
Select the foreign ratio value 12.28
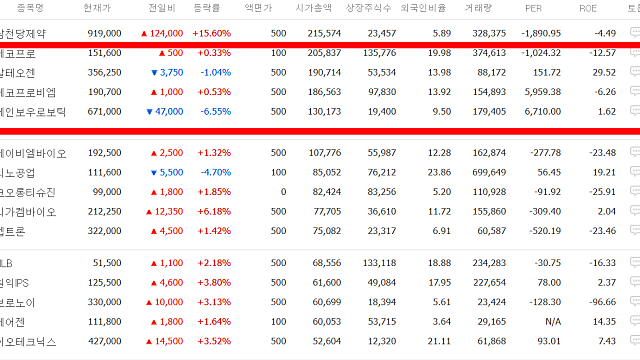[x=439, y=153]
